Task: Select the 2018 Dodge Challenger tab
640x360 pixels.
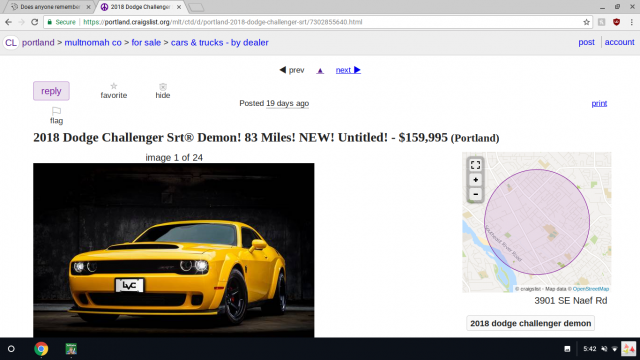Action: click(140, 7)
